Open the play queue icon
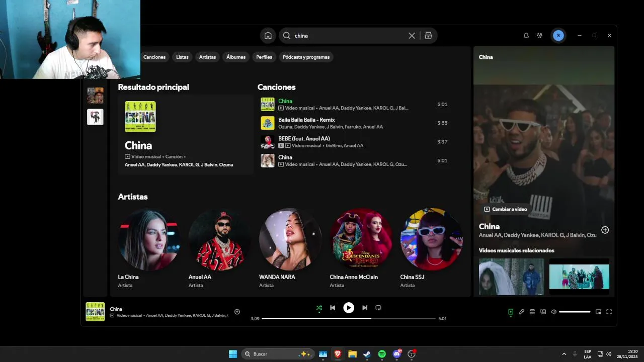 [532, 312]
